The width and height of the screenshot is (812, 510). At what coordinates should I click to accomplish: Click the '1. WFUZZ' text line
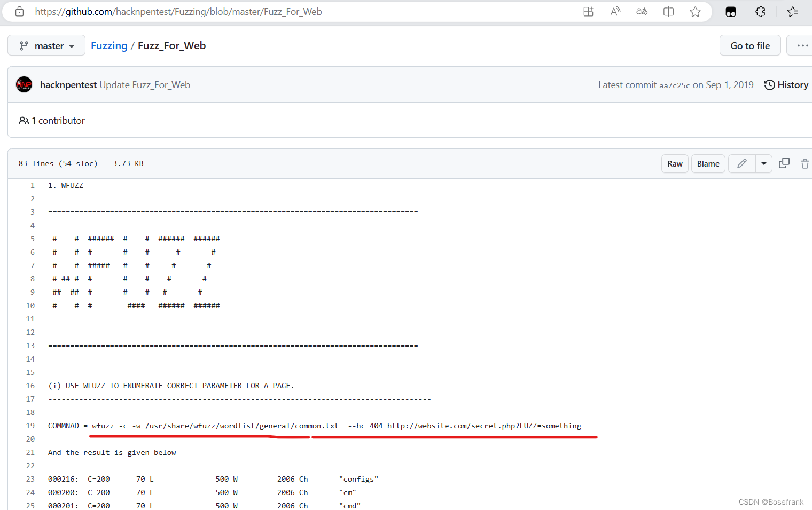coord(66,185)
